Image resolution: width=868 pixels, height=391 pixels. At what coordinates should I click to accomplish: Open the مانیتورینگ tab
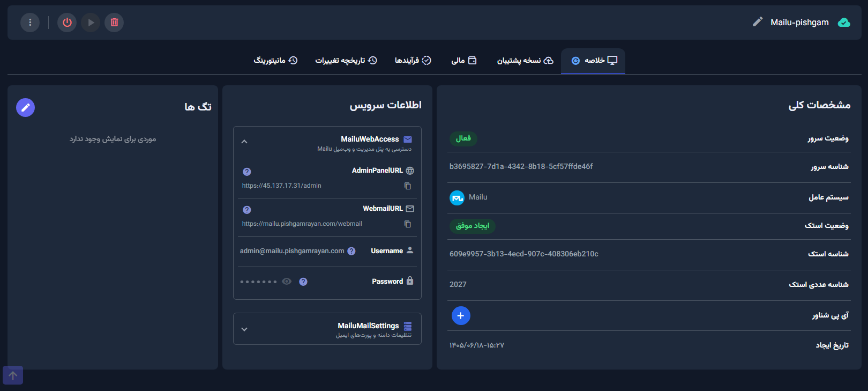tap(275, 61)
